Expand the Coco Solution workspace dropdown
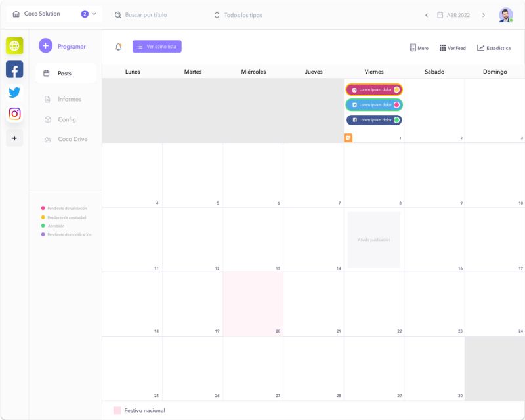This screenshot has height=420, width=525. pos(94,14)
